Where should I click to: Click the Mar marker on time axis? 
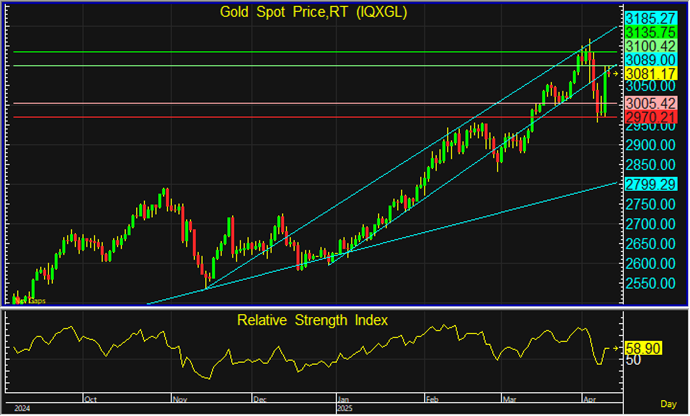(x=510, y=399)
